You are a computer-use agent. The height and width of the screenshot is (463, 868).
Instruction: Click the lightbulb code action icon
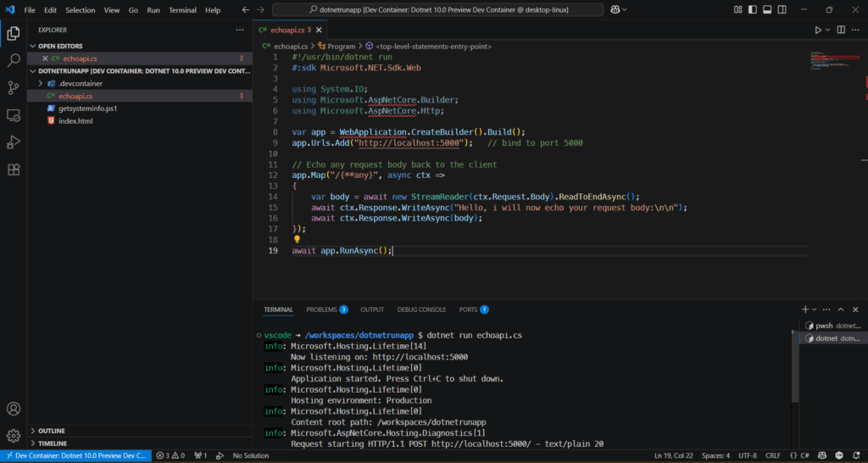(x=297, y=240)
